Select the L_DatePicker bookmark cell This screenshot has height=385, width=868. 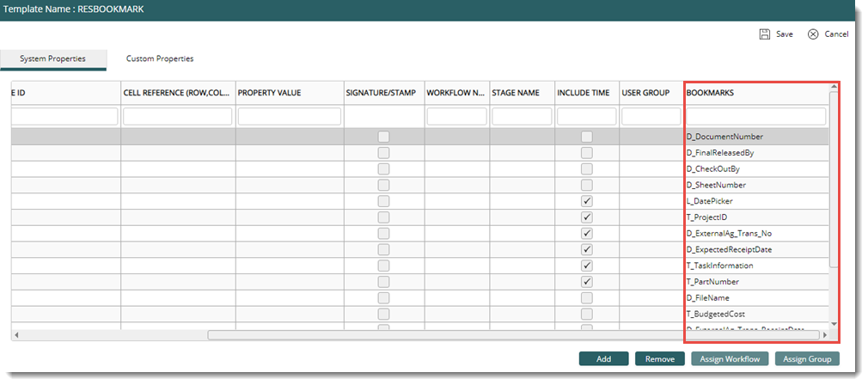click(x=756, y=201)
